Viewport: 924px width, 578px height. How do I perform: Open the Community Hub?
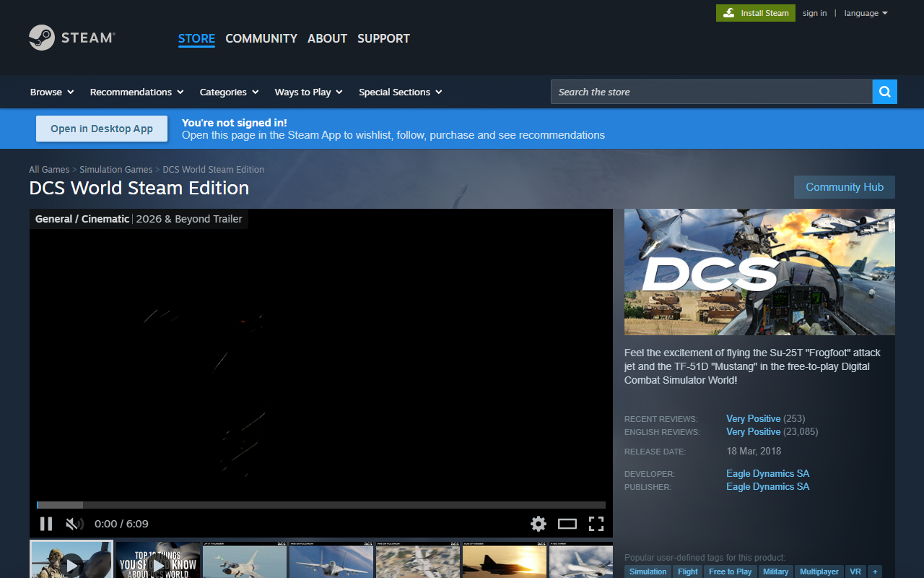coord(845,187)
